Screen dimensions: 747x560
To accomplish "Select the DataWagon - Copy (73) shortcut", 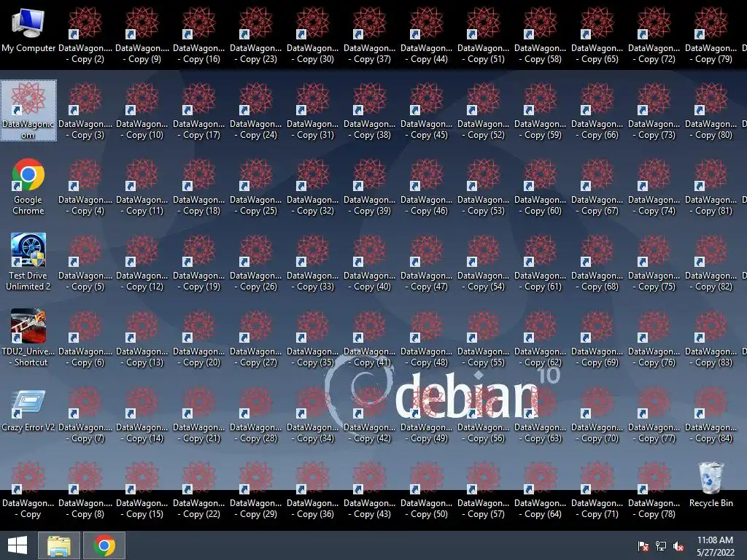I will click(x=654, y=111).
